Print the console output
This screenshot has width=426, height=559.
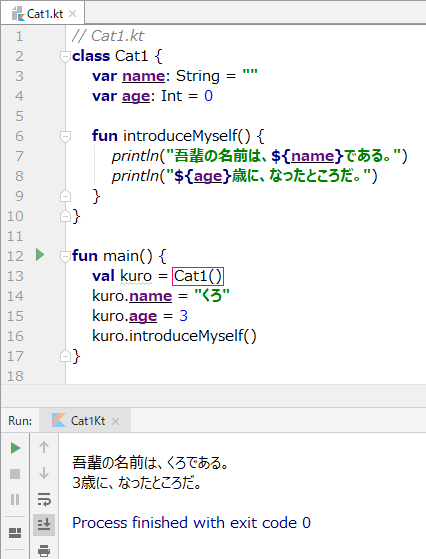[x=44, y=550]
